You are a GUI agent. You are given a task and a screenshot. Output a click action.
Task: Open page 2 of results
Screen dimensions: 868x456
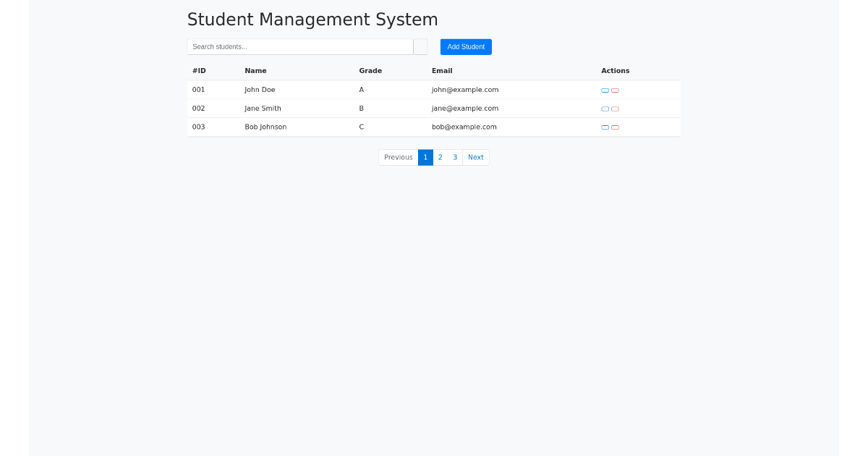click(x=440, y=157)
